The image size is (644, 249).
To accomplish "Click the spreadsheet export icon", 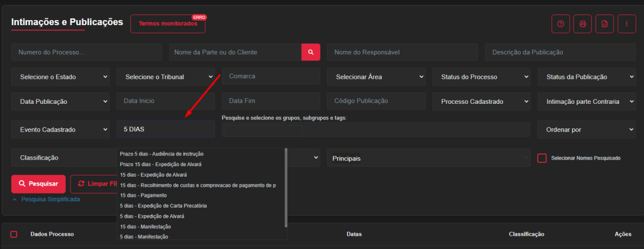I will point(604,24).
